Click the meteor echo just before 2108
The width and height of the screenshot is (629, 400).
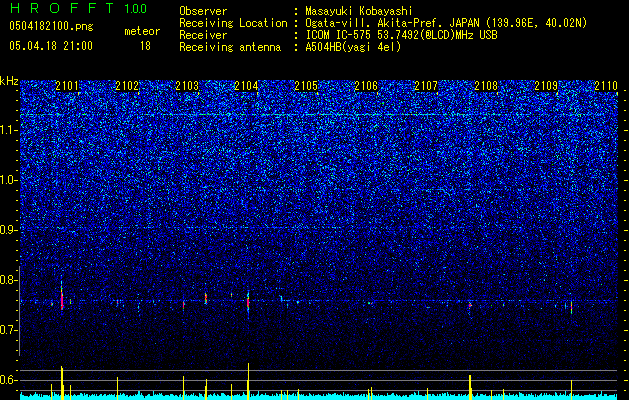470,306
